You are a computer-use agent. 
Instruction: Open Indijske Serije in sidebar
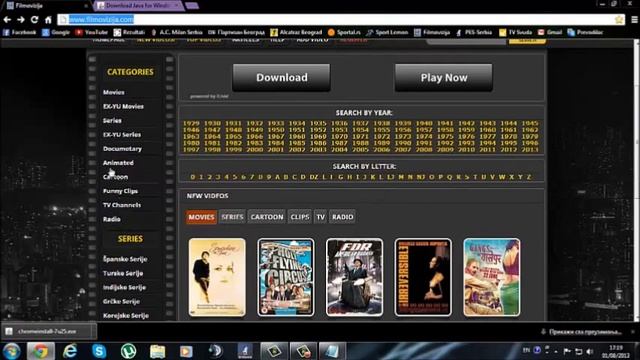(124, 287)
